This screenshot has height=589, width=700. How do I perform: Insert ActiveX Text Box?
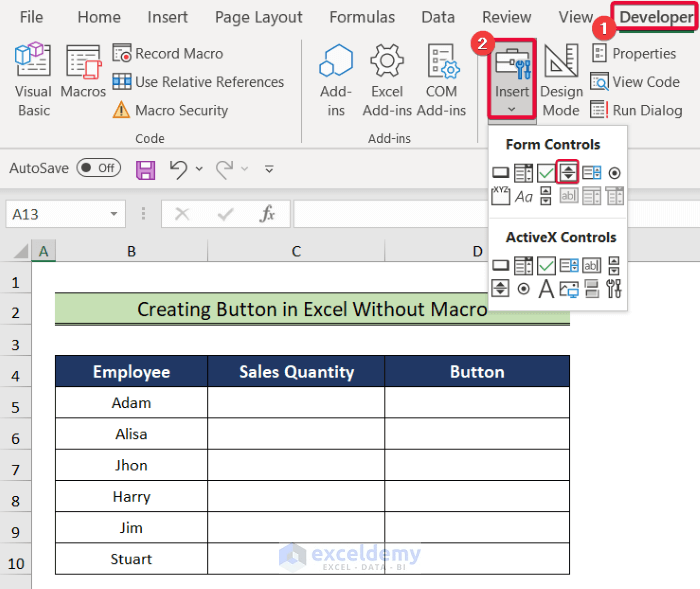pyautogui.click(x=592, y=265)
